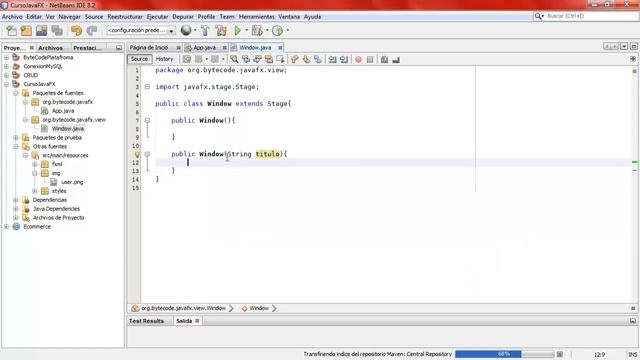This screenshot has width=640, height=360.
Task: Click the New File toolbar icon
Action: (x=11, y=31)
